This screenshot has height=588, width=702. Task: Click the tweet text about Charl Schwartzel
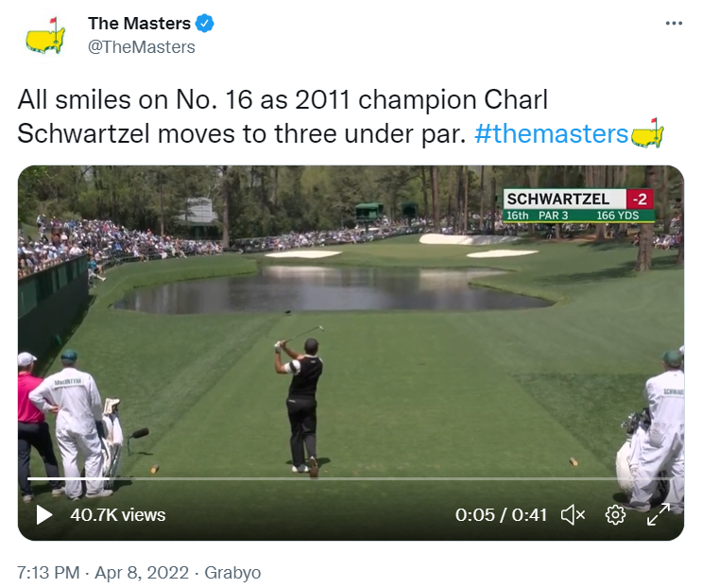[283, 116]
